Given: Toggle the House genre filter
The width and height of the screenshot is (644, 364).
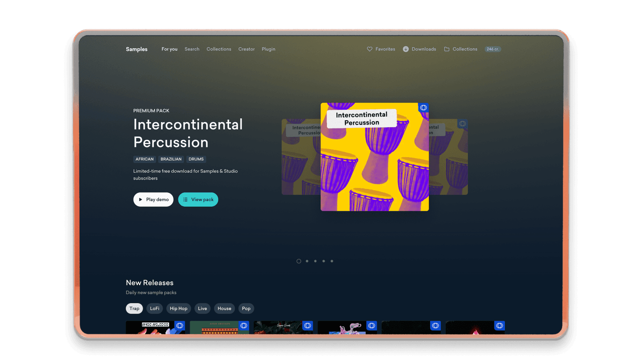Looking at the screenshot, I should coord(224,308).
